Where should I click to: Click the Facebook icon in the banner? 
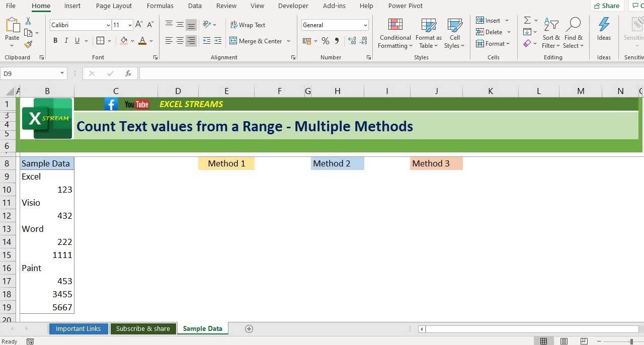pyautogui.click(x=111, y=104)
